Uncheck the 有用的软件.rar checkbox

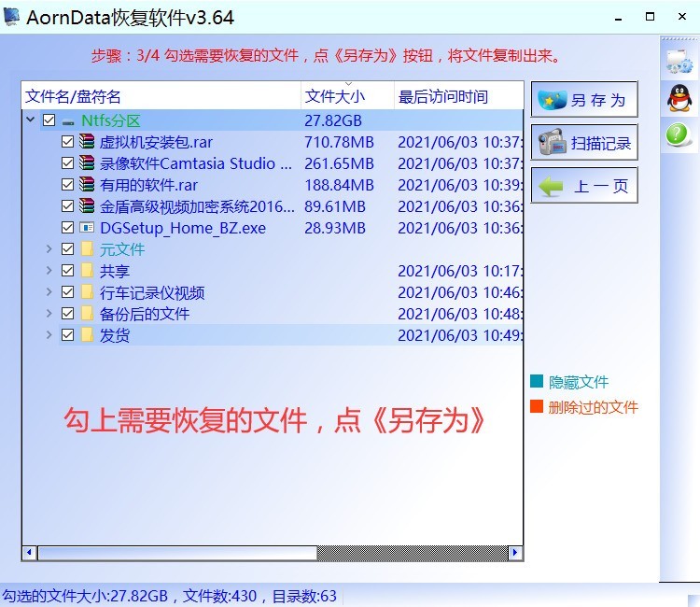(x=67, y=185)
